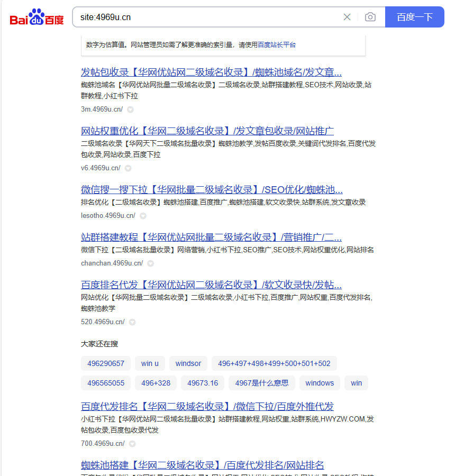
Task: Click the chanchan.4969u.cn/ URL text
Action: point(112,263)
